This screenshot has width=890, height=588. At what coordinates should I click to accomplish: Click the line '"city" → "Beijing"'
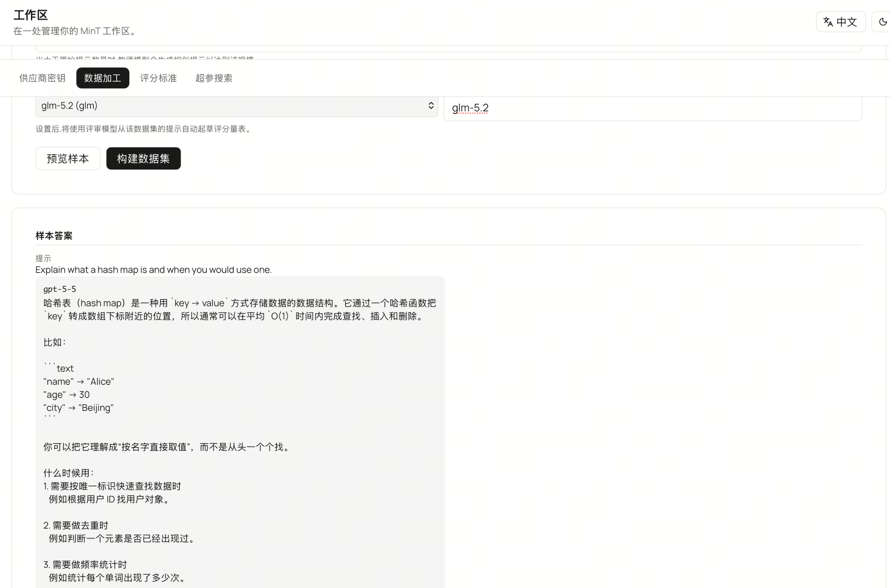point(78,408)
